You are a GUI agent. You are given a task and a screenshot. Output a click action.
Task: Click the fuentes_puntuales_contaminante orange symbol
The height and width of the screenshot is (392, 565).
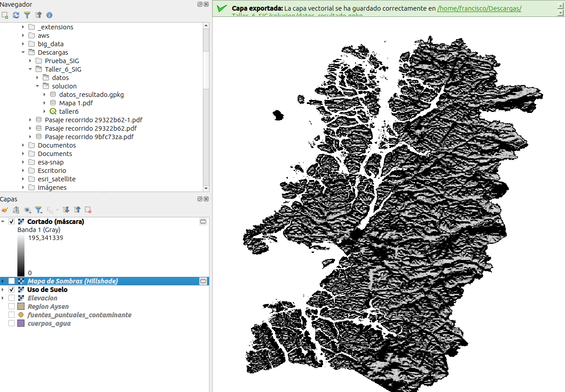tap(21, 315)
